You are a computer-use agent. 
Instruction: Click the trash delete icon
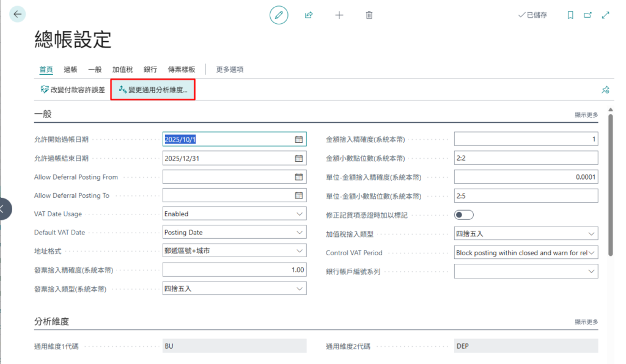[x=369, y=15]
